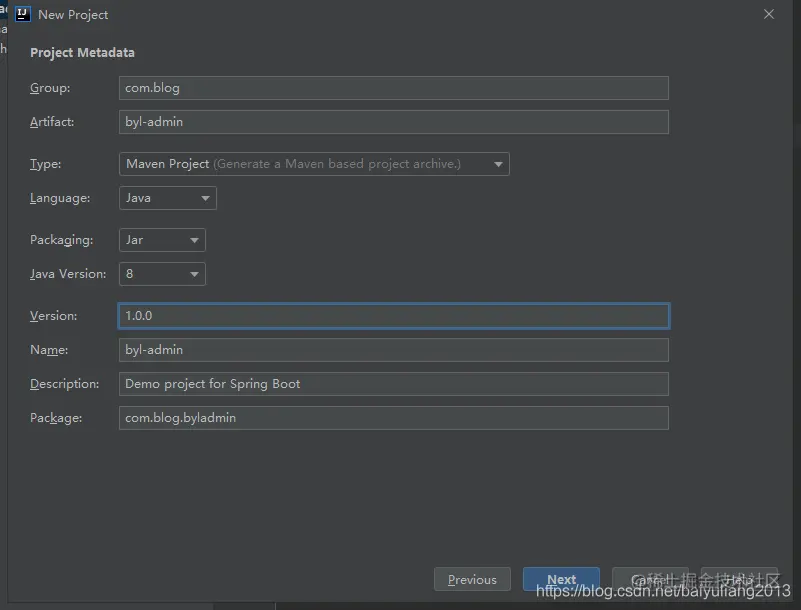
Task: Click the Artifact label
Action: pyautogui.click(x=52, y=122)
